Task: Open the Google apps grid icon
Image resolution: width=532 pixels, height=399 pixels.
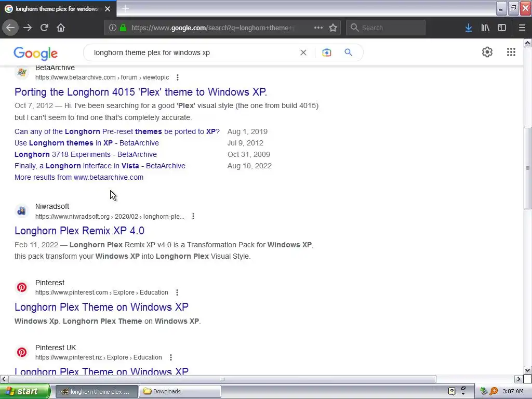Action: [511, 52]
